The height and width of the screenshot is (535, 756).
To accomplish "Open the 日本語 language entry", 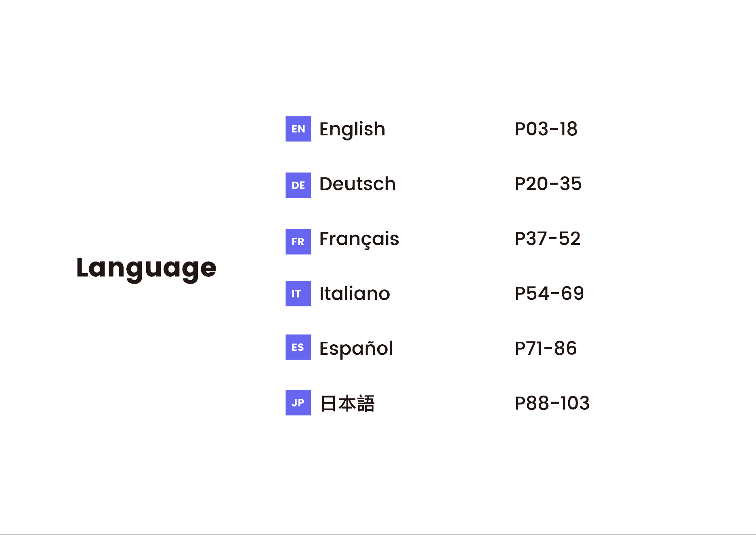I will point(347,404).
